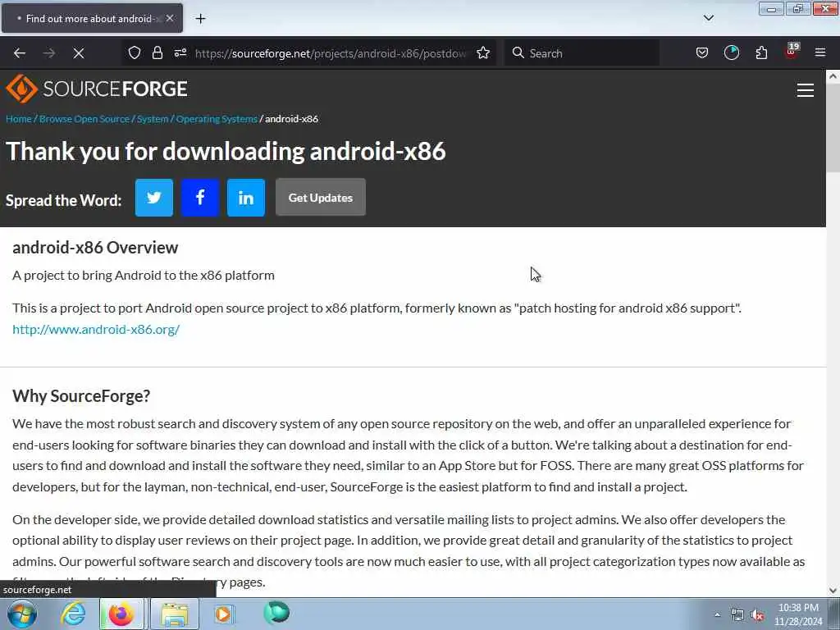840x630 pixels.
Task: List all tabs dropdown arrow
Action: pyautogui.click(x=708, y=18)
